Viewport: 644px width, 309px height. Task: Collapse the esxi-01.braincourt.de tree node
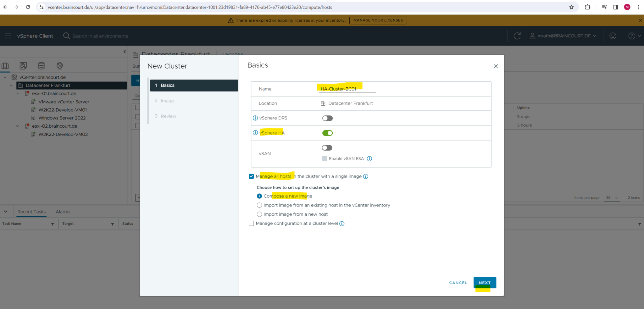click(18, 93)
